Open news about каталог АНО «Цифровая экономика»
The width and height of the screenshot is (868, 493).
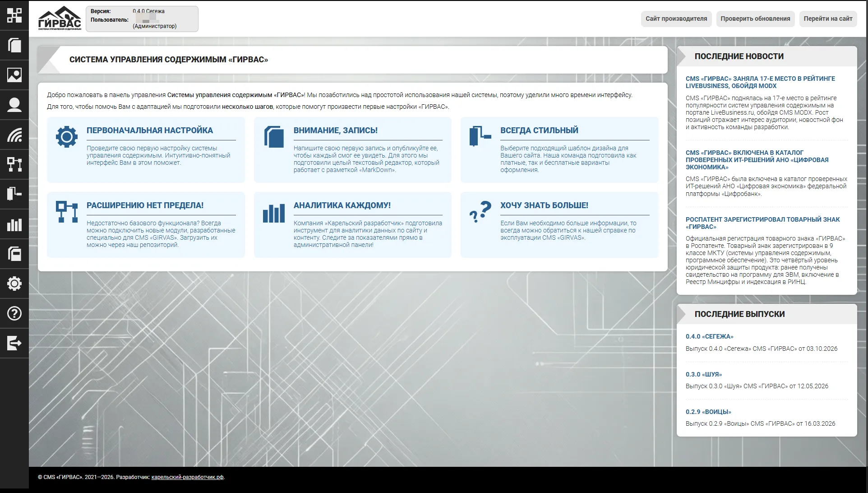click(x=757, y=160)
